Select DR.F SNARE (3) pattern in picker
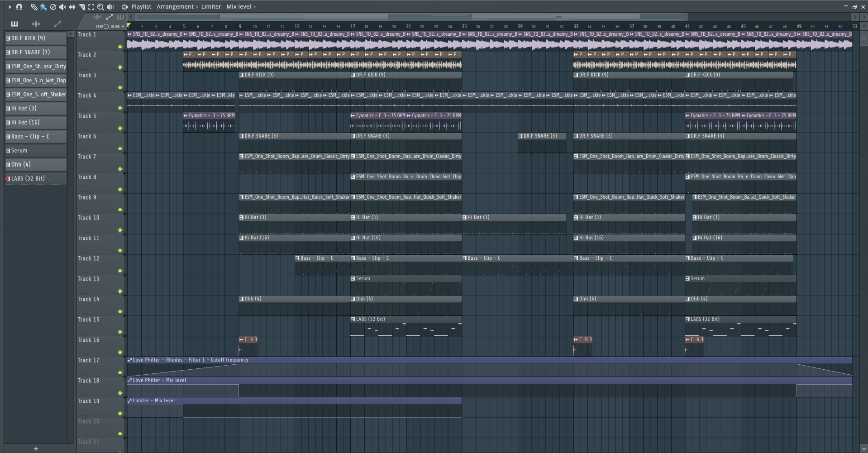 coord(36,52)
